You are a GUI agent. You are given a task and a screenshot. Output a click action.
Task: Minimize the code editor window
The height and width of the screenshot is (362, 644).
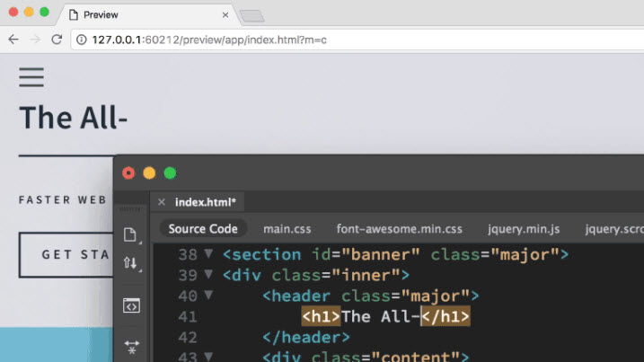(149, 173)
